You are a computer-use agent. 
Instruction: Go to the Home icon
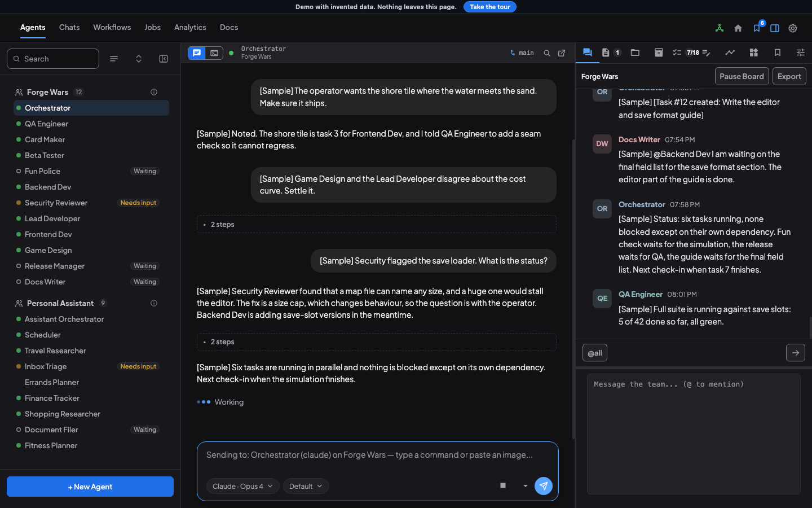click(738, 28)
